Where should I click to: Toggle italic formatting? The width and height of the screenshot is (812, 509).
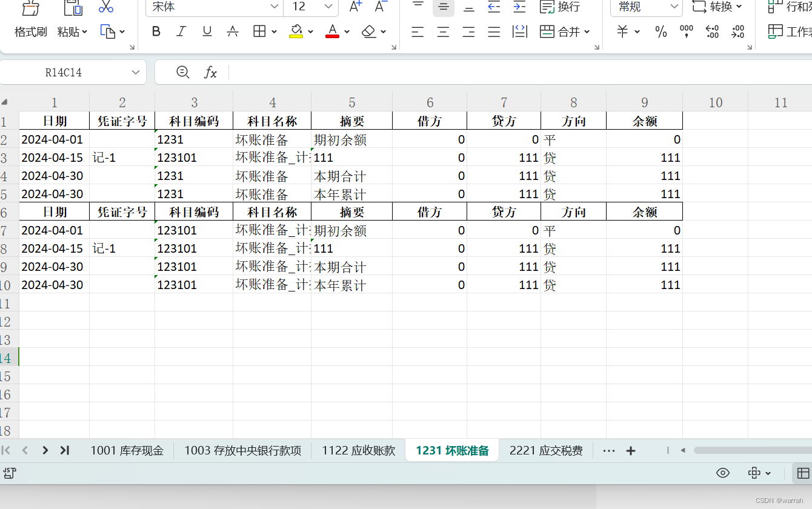(181, 32)
